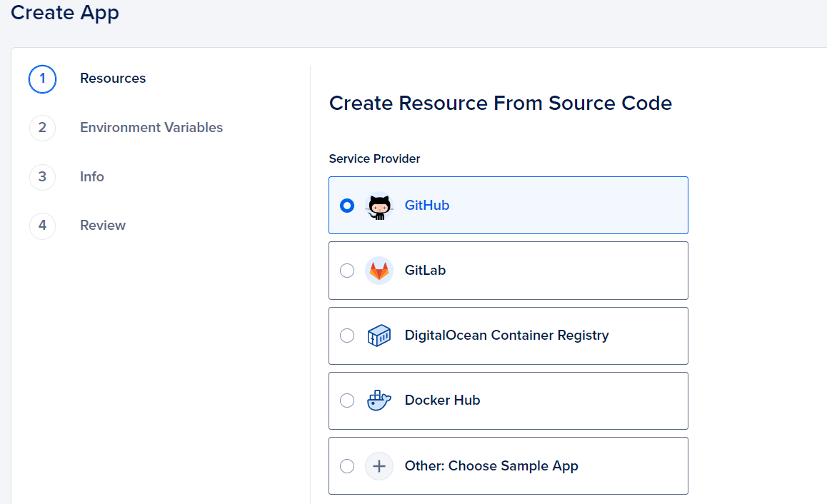Select the Other: Choose Sample App radio
The image size is (827, 504).
point(347,466)
